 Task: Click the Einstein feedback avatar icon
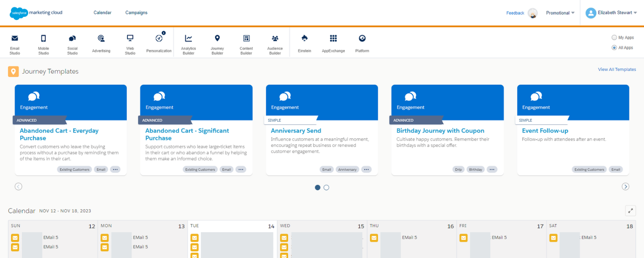(533, 13)
